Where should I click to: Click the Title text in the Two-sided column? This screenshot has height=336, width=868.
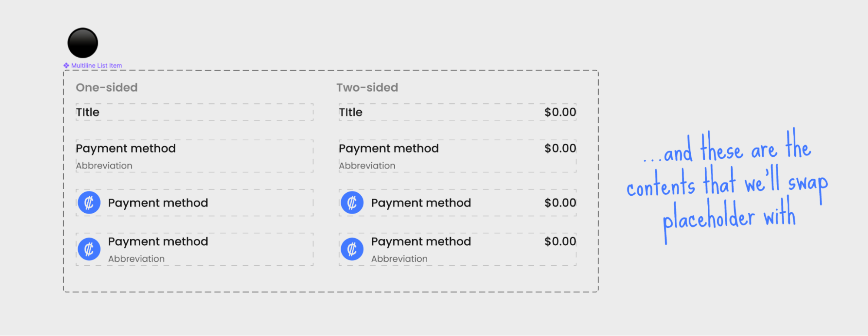point(351,112)
